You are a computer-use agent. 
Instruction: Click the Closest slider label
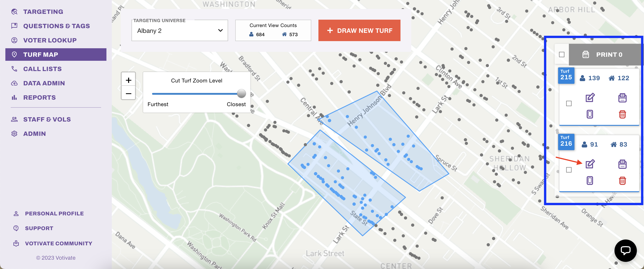coord(236,104)
